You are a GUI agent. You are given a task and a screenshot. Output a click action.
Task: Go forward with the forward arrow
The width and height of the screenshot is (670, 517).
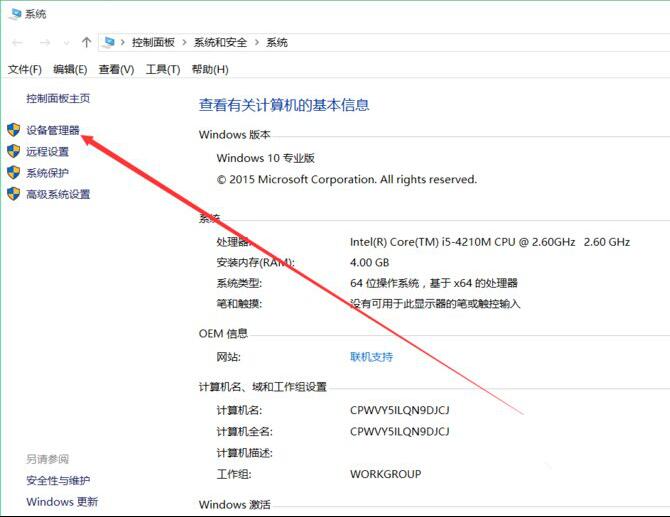coord(45,43)
